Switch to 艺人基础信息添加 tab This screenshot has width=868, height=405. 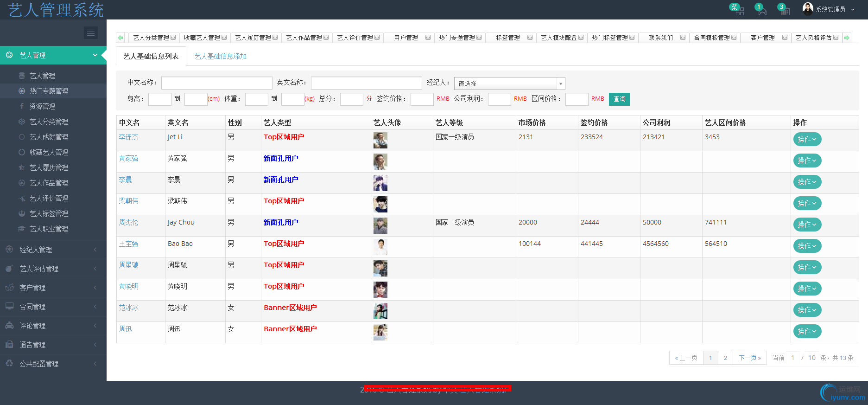click(221, 56)
